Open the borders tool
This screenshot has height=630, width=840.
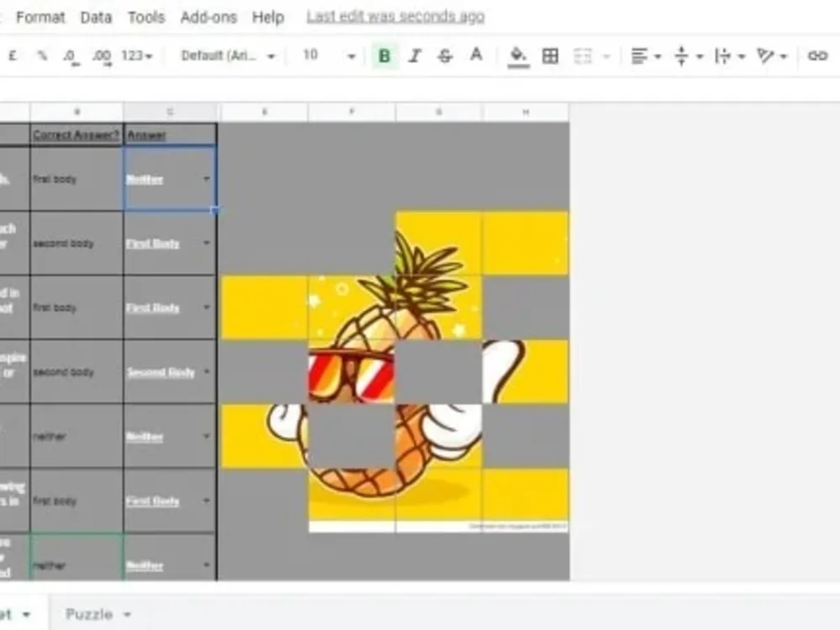click(x=550, y=55)
